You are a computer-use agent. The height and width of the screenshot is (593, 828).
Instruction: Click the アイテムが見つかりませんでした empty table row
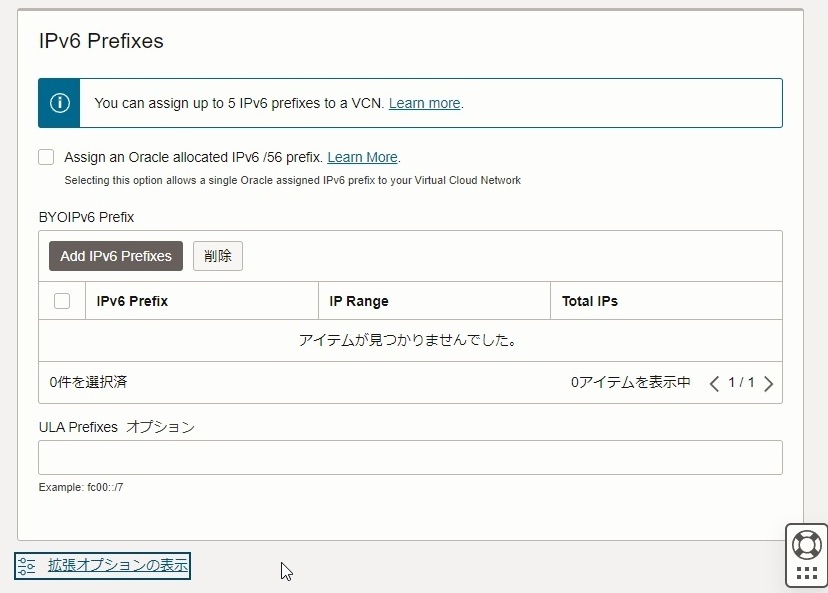[410, 340]
